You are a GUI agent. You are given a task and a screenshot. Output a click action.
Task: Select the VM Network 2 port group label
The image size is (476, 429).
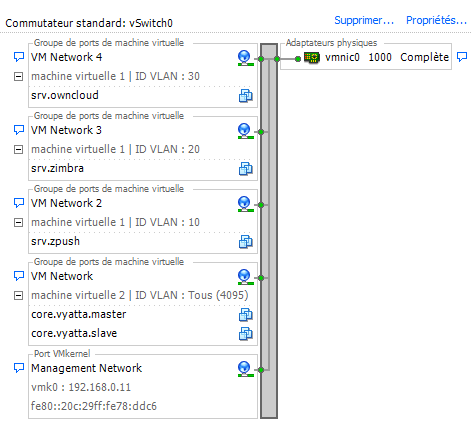tap(66, 203)
